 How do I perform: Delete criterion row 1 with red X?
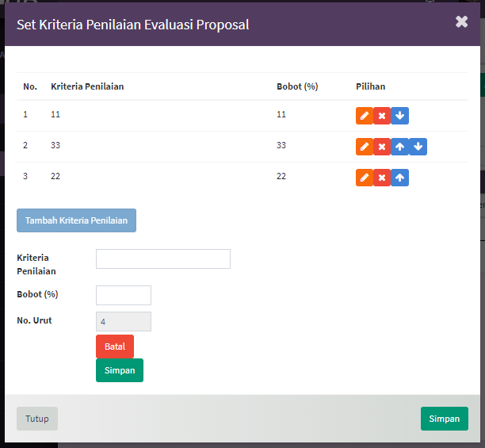point(382,116)
